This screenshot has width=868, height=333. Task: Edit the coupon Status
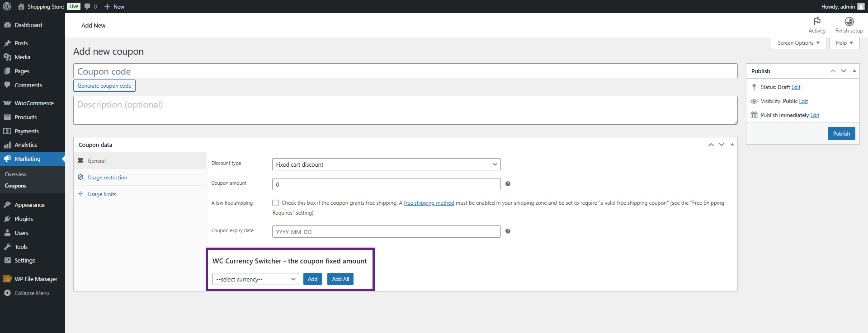(796, 87)
